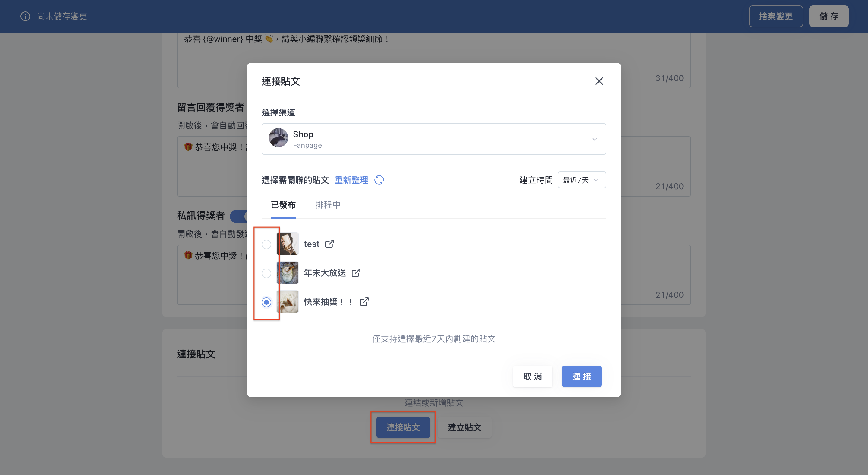Click the blue 連接 confirm button
Viewport: 868px width, 475px height.
[582, 376]
